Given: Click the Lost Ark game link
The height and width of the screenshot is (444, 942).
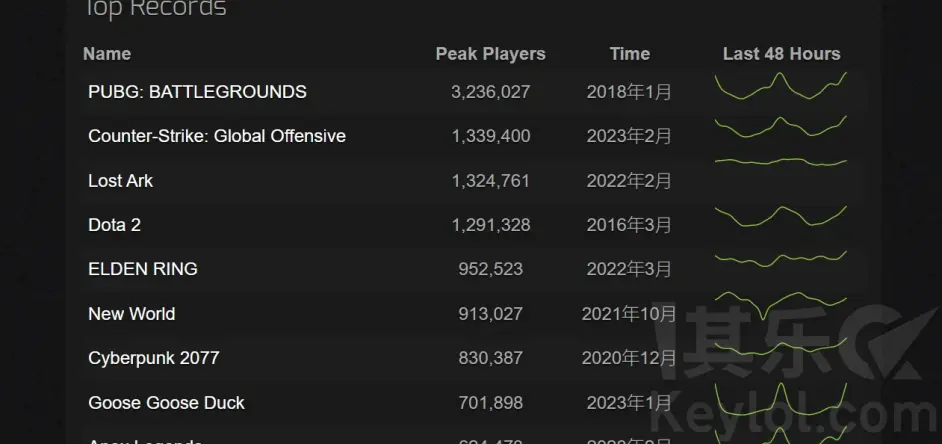Looking at the screenshot, I should 120,181.
